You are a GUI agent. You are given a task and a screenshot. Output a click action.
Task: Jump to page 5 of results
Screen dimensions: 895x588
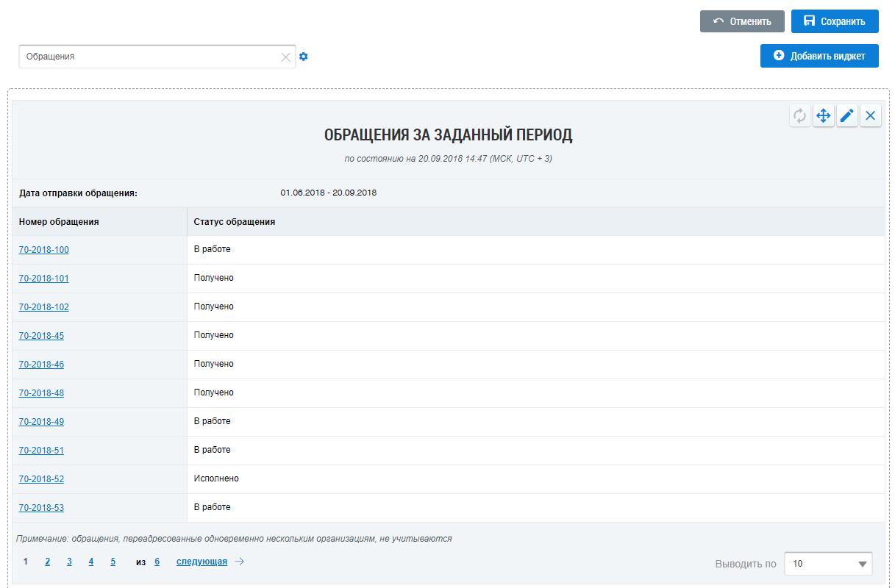[113, 562]
